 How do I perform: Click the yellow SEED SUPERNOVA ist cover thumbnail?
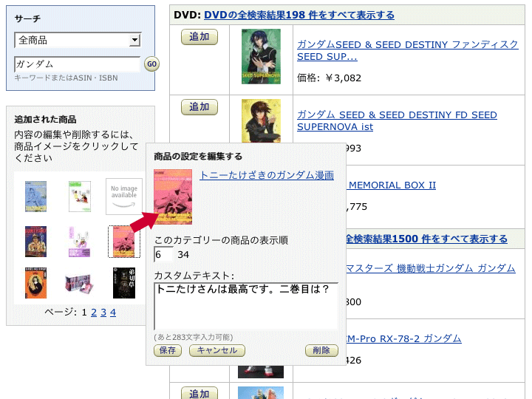(x=261, y=120)
